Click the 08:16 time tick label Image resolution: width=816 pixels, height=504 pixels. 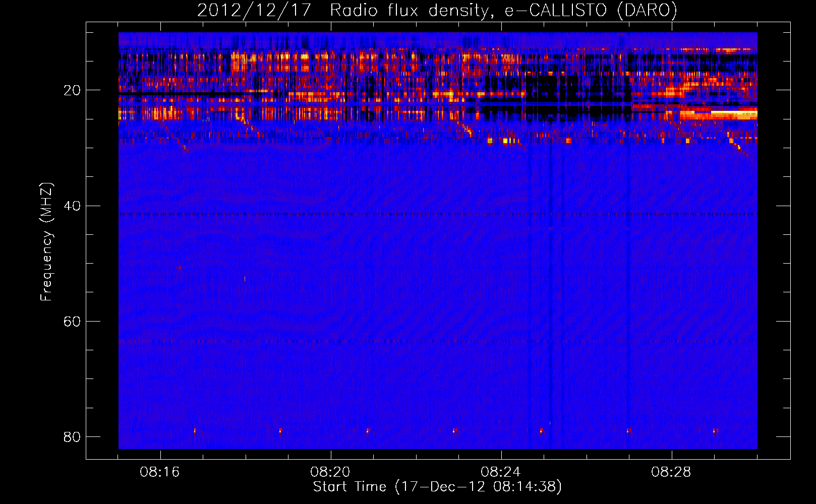click(160, 472)
